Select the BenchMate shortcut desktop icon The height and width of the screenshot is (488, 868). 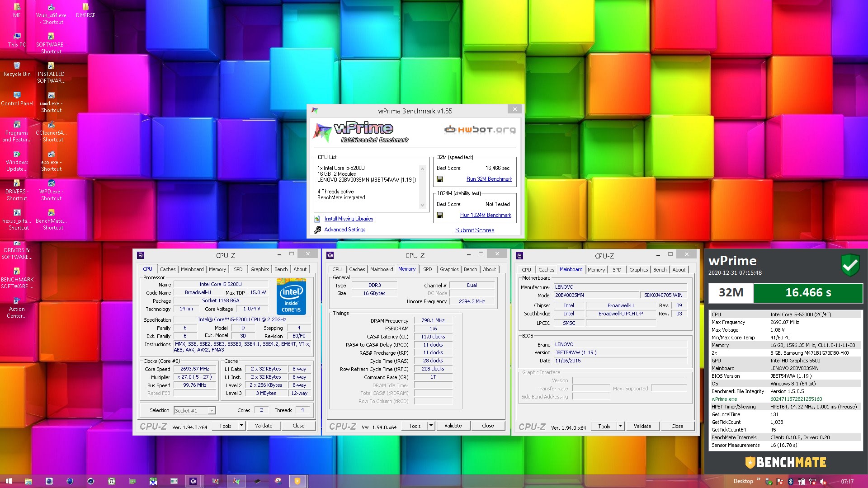(x=51, y=220)
